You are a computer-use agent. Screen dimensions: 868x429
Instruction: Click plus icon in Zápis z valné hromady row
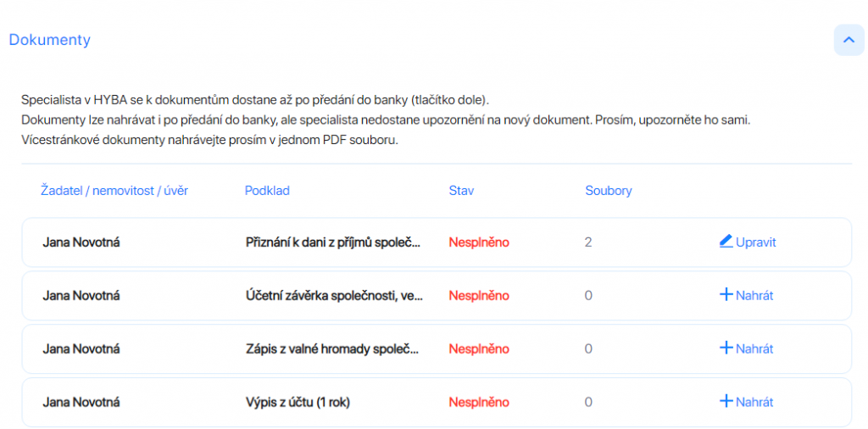(726, 348)
